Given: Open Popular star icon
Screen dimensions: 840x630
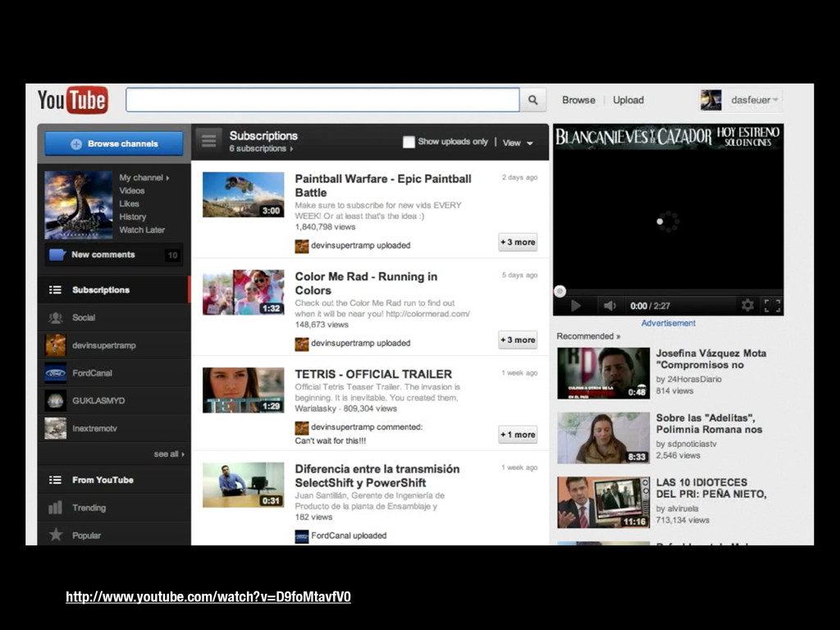Looking at the screenshot, I should point(55,535).
